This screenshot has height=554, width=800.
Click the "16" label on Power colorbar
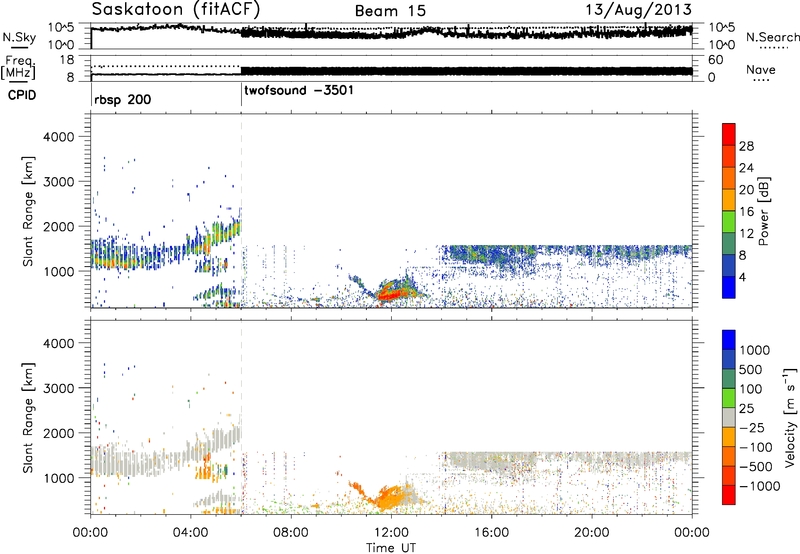(x=746, y=212)
